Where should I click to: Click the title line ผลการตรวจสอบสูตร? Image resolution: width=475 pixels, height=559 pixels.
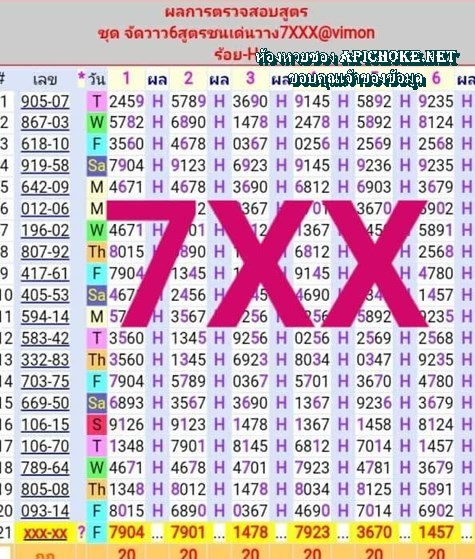236,11
